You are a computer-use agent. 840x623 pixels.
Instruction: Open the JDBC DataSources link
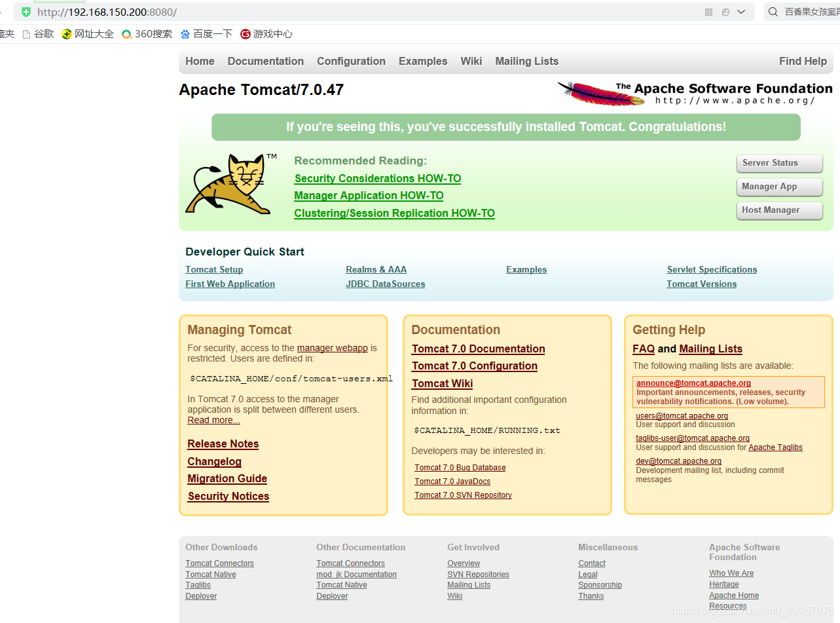pyautogui.click(x=386, y=284)
